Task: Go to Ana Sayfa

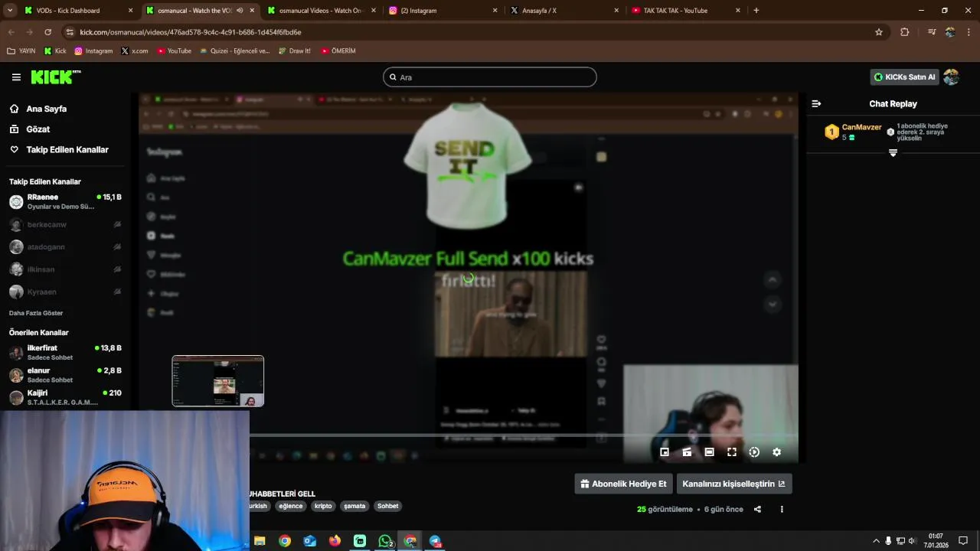Action: [46, 109]
